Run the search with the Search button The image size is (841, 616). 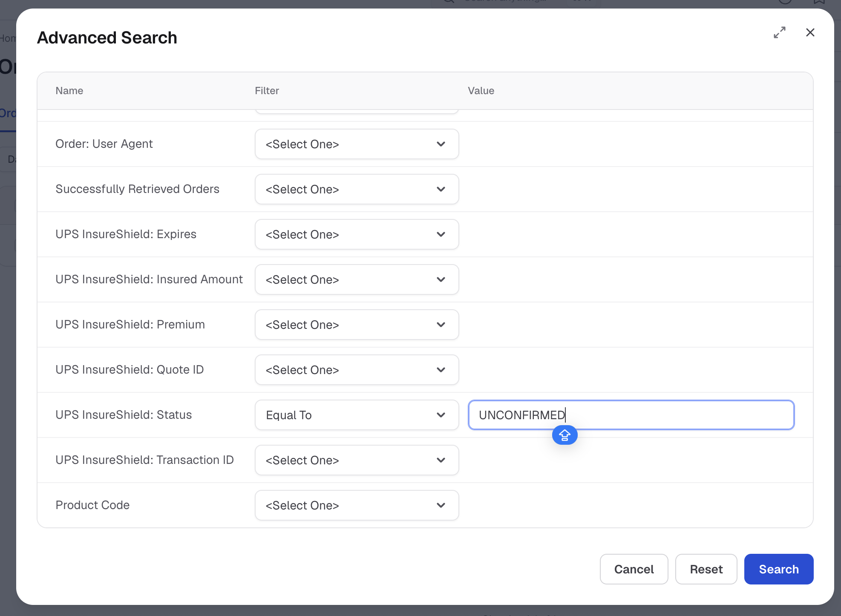point(779,569)
